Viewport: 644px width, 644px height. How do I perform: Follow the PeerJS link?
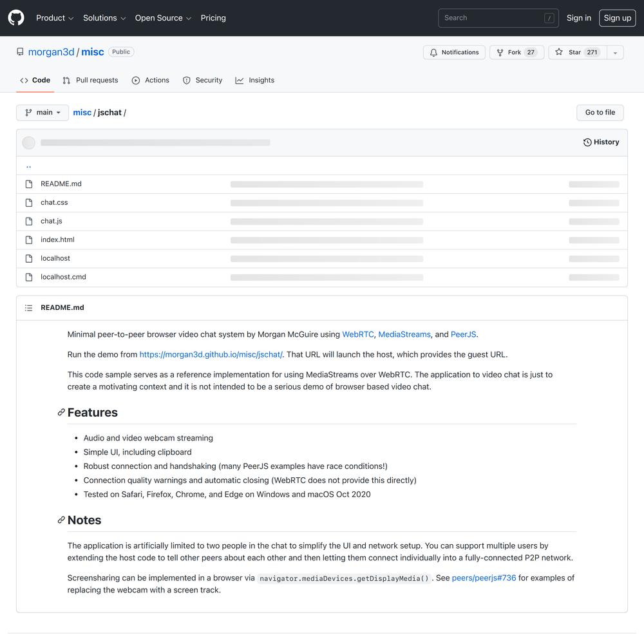pyautogui.click(x=463, y=334)
